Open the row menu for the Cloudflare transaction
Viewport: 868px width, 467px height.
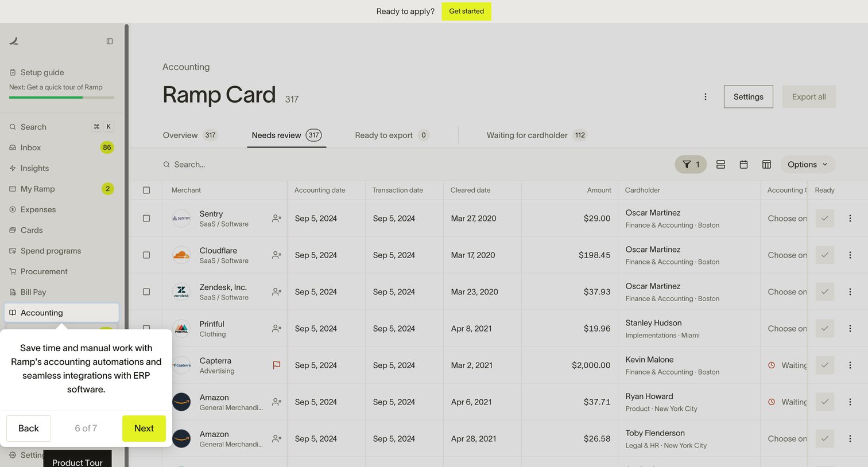click(850, 255)
